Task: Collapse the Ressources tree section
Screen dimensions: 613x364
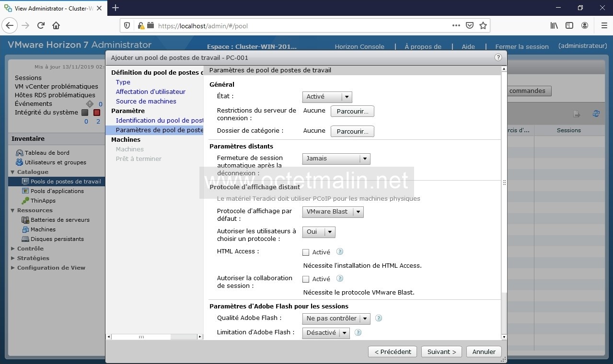Action: (13, 210)
